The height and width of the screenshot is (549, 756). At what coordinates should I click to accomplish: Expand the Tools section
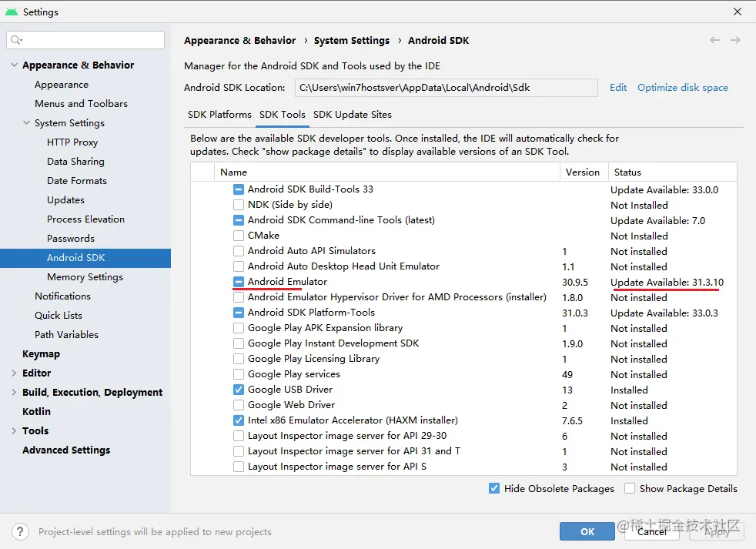14,430
